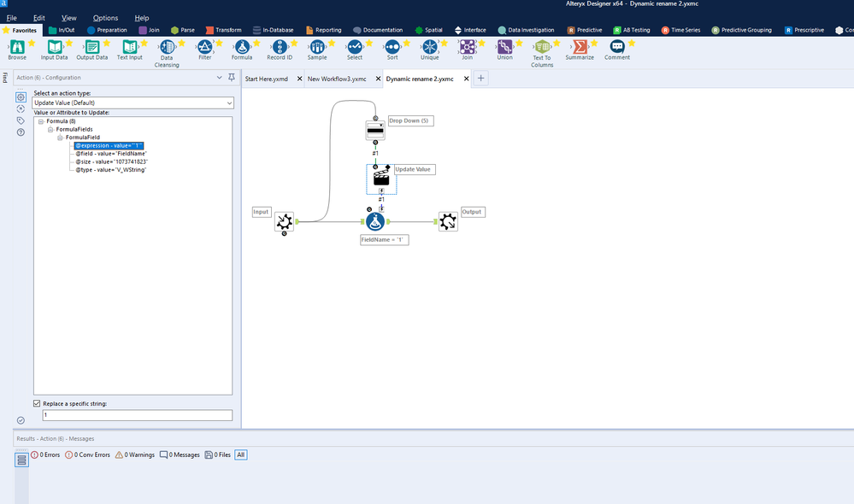
Task: Pick the Join tool in palette
Action: click(x=468, y=47)
